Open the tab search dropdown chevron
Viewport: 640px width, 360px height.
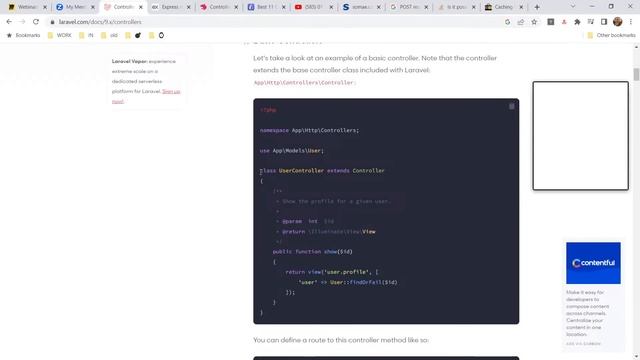(x=573, y=7)
